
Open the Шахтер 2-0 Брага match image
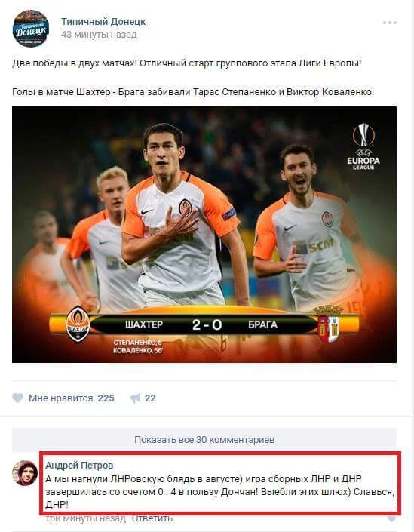point(204,235)
